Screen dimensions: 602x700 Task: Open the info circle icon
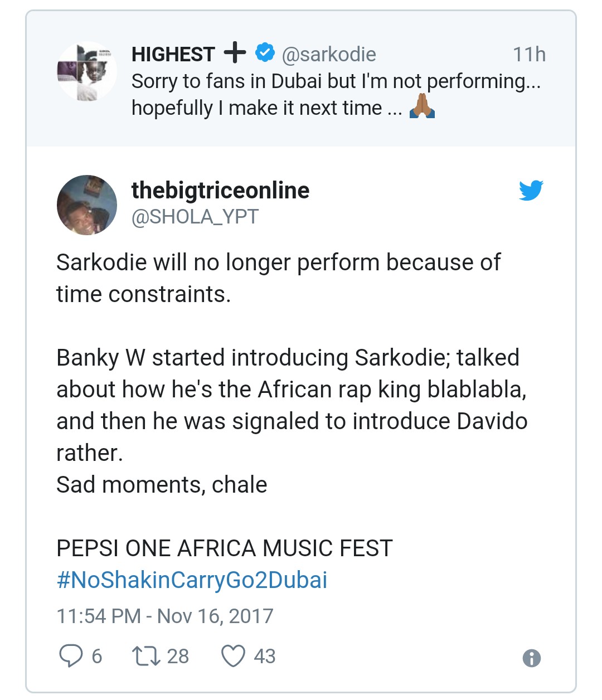532,658
